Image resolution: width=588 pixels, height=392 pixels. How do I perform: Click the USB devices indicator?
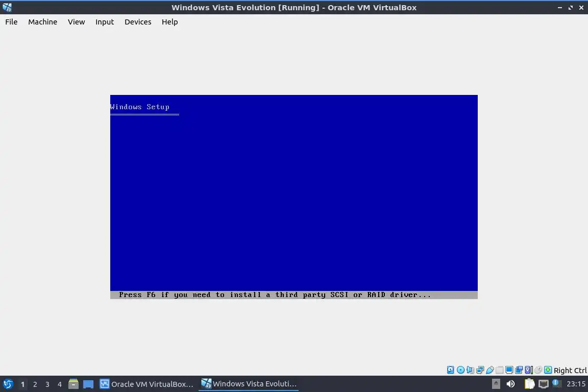pyautogui.click(x=490, y=370)
